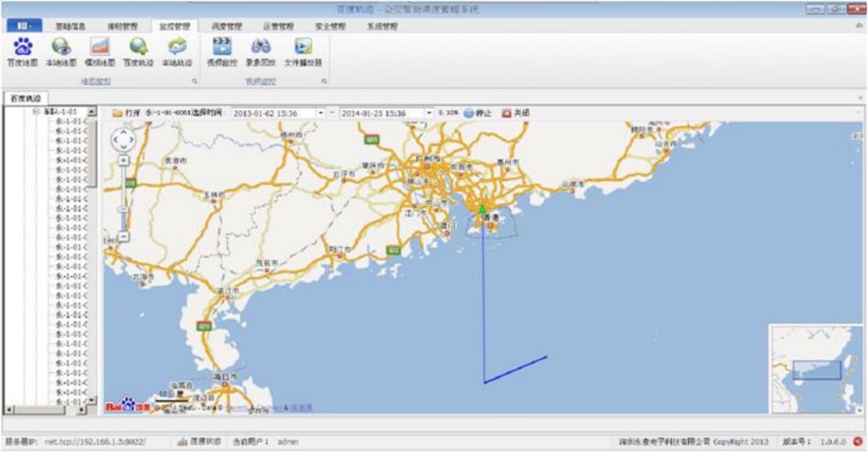This screenshot has height=452, width=868.
Task: Click the vehicle tree left scroll arrow
Action: coord(9,410)
